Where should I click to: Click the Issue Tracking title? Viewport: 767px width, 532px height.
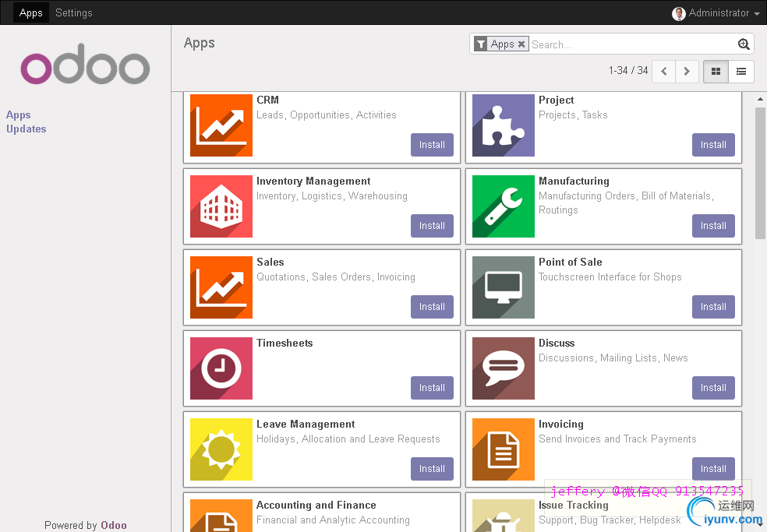[x=573, y=505]
